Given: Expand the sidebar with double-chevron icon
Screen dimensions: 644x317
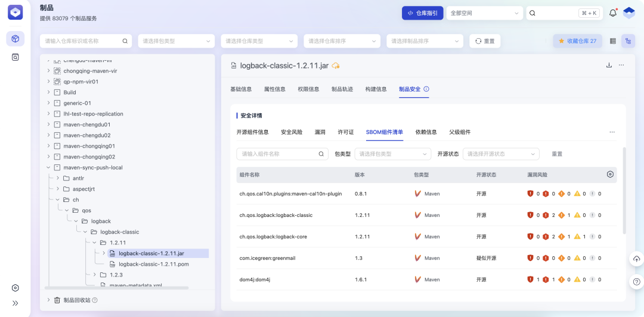Looking at the screenshot, I should (x=16, y=303).
